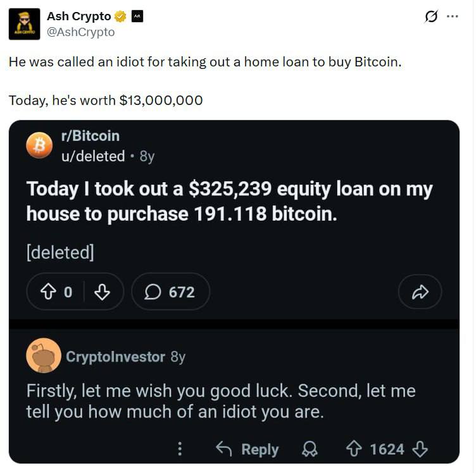Upvote CryptoInvestor's comment
Viewport: 476px width, 473px height.
click(354, 449)
